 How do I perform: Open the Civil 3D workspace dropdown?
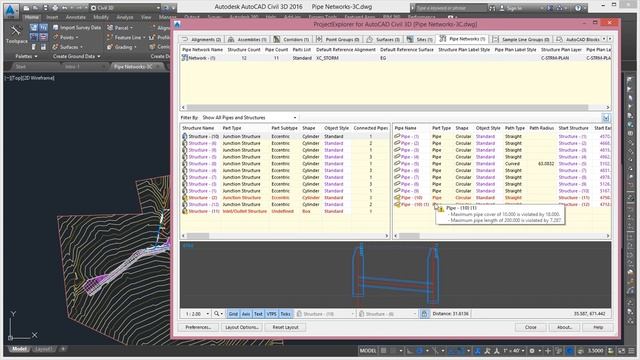pos(126,8)
